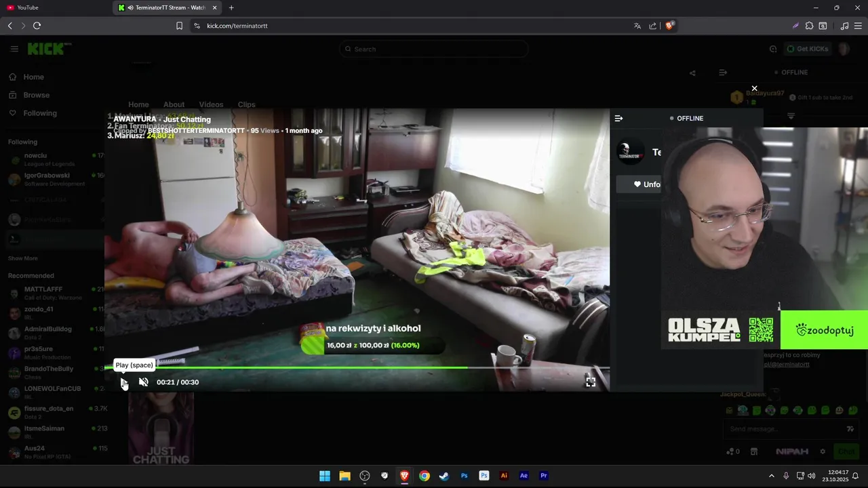Viewport: 868px width, 488px height.
Task: Open AdmiralBulldog recommended channel
Action: pos(56,332)
